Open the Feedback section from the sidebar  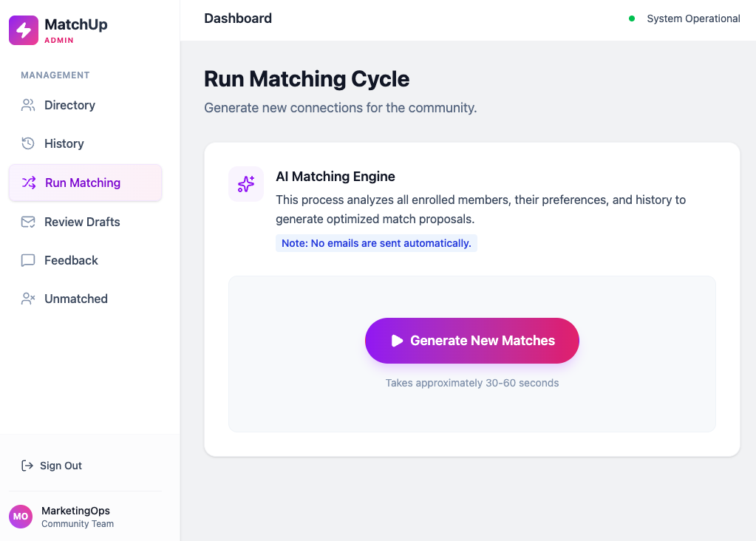(70, 259)
